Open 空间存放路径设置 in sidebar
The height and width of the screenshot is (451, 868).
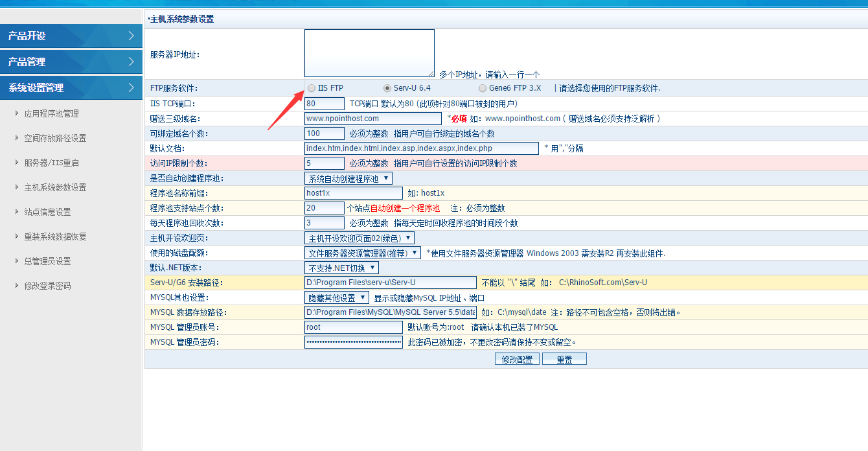(x=55, y=138)
